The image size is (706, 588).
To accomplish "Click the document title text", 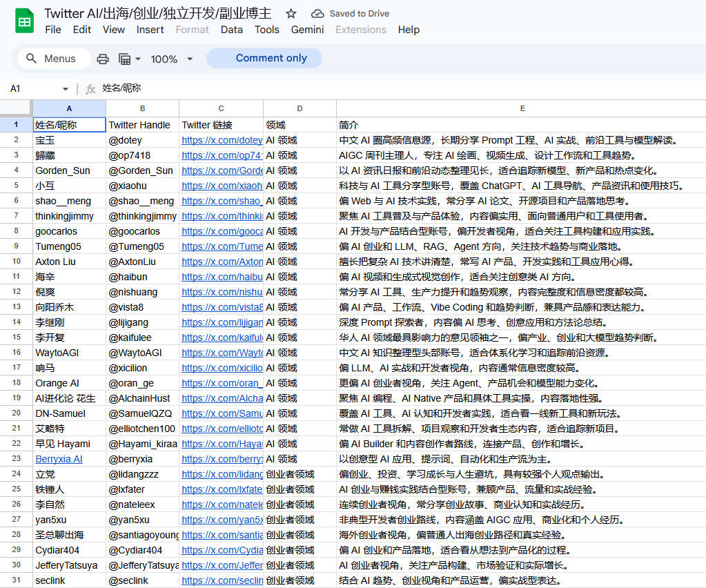I will [158, 14].
